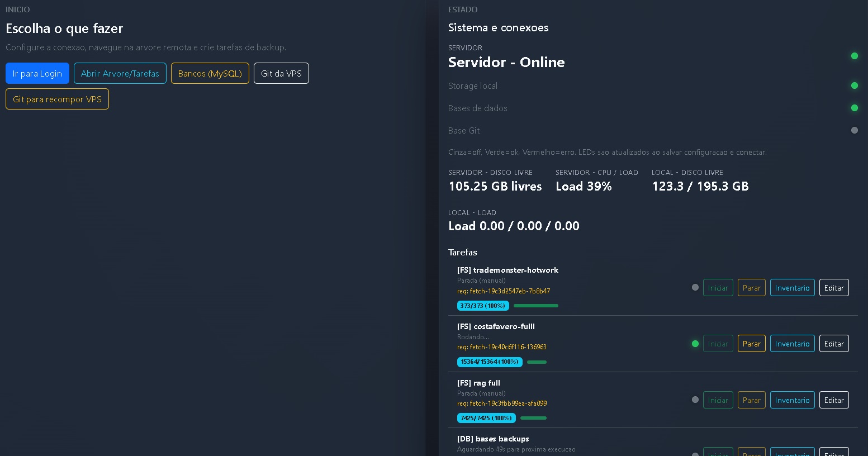Open Inventario for the rag full task
868x456 pixels.
792,400
